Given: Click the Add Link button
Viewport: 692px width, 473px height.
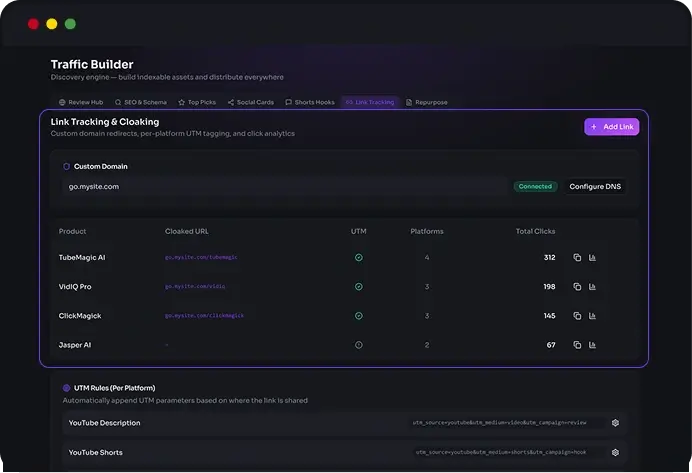Looking at the screenshot, I should click(x=612, y=127).
